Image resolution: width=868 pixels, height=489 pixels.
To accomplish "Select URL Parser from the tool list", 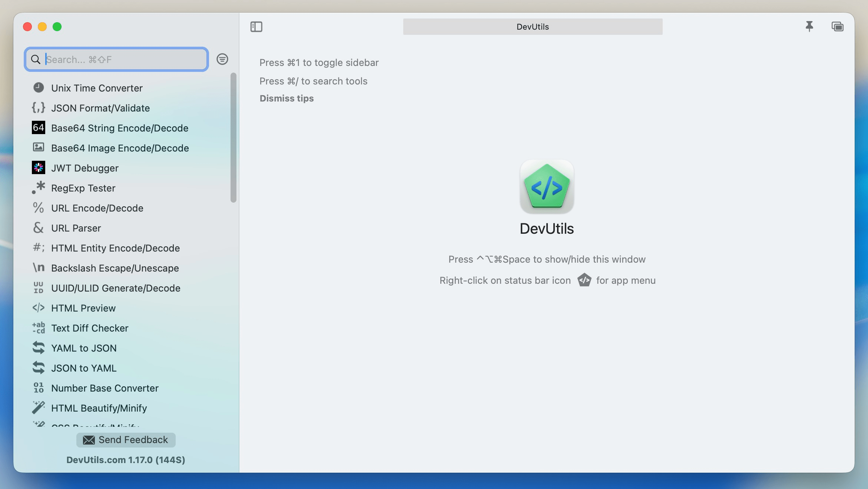I will pos(76,228).
